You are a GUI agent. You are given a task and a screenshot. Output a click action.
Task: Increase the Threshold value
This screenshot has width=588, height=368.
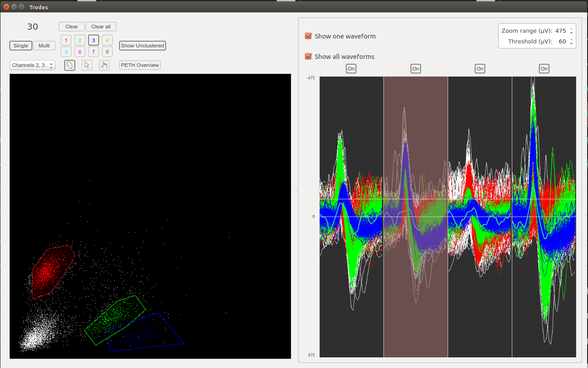click(571, 40)
